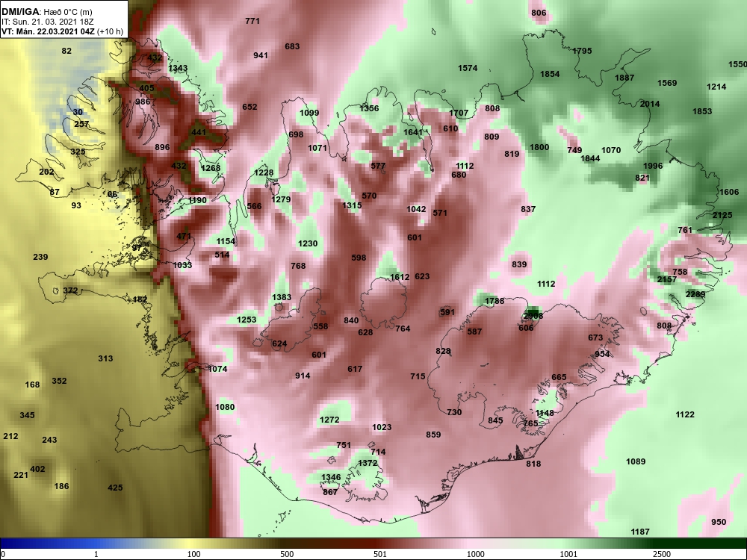The image size is (747, 560).
Task: Click the map value '806' at top
Action: click(539, 13)
